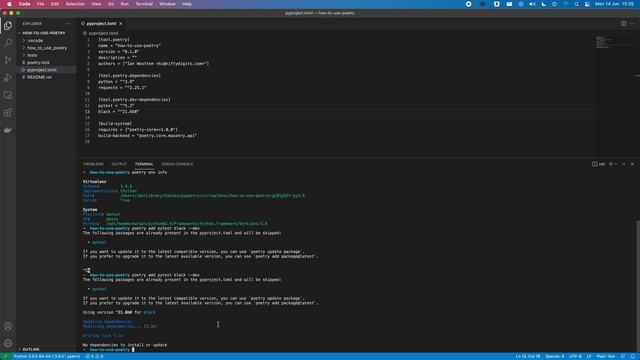640x360 pixels.
Task: Click the New Terminal plus icon
Action: 611,164
